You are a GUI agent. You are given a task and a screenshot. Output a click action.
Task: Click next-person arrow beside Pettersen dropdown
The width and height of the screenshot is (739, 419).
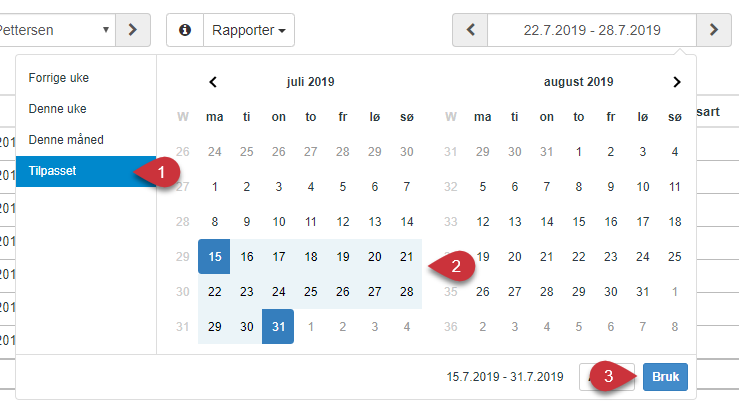pos(133,30)
